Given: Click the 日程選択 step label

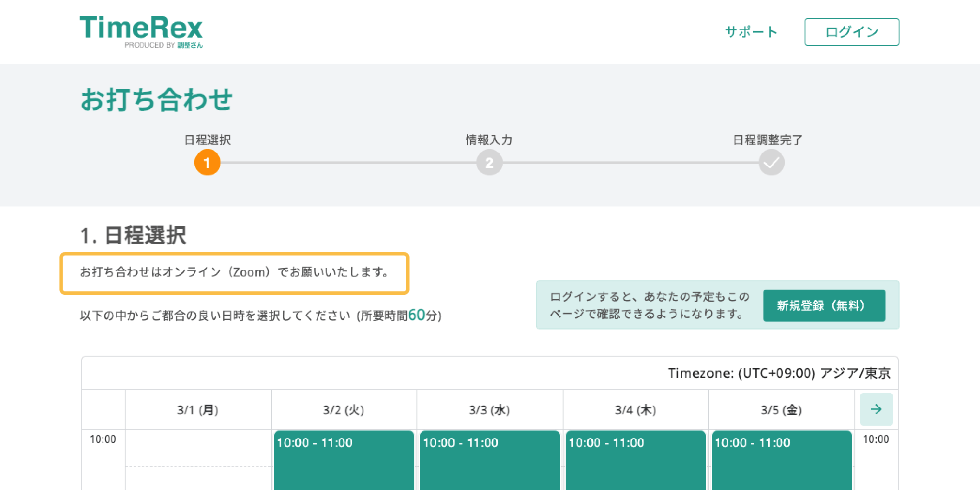Looking at the screenshot, I should pos(207,140).
